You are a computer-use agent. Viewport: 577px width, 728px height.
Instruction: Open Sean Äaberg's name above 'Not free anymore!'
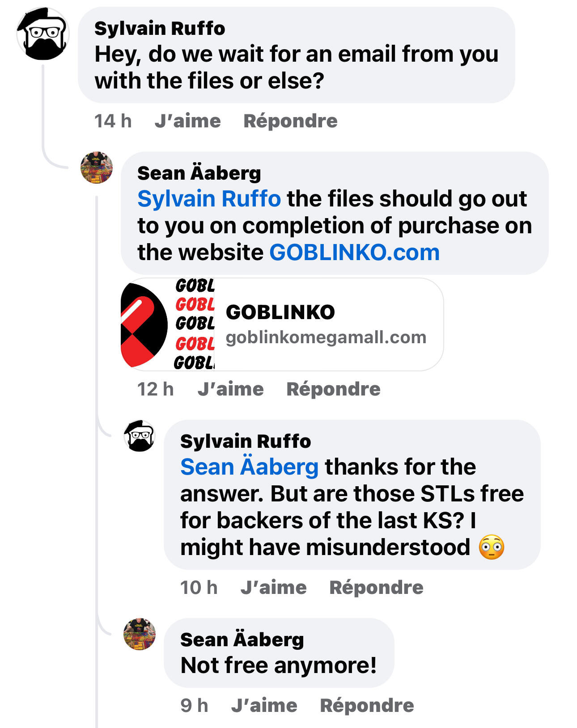tap(242, 640)
